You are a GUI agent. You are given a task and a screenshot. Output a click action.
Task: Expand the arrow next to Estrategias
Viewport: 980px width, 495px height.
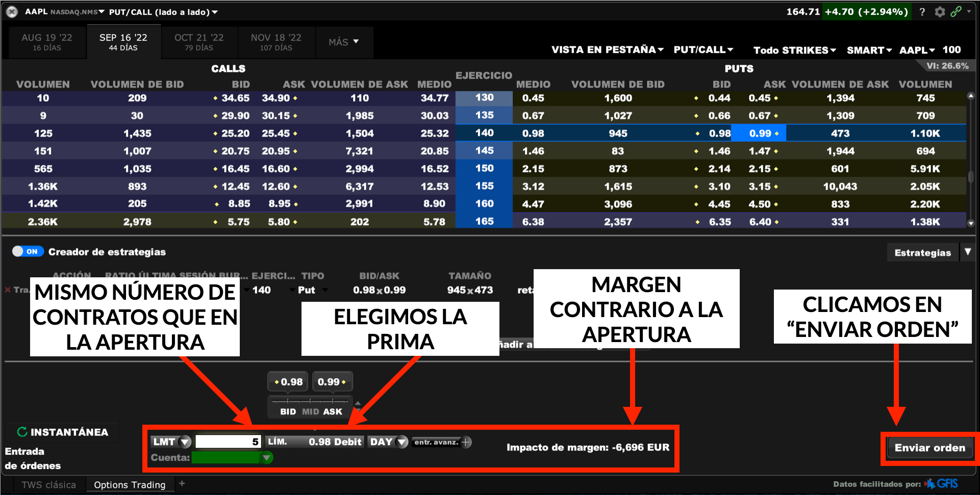(x=967, y=252)
